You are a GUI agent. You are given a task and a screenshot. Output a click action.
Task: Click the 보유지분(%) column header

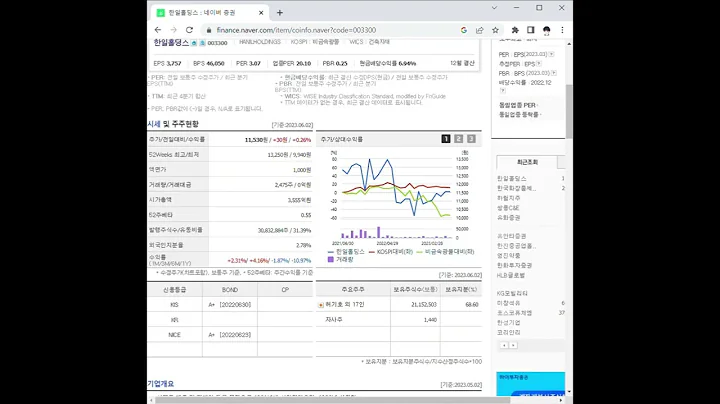(x=461, y=290)
